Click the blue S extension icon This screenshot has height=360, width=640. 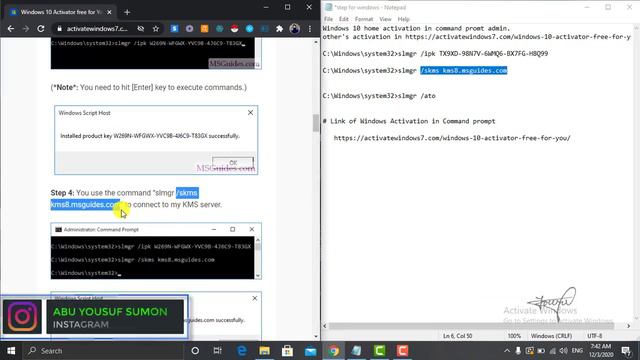(x=174, y=29)
